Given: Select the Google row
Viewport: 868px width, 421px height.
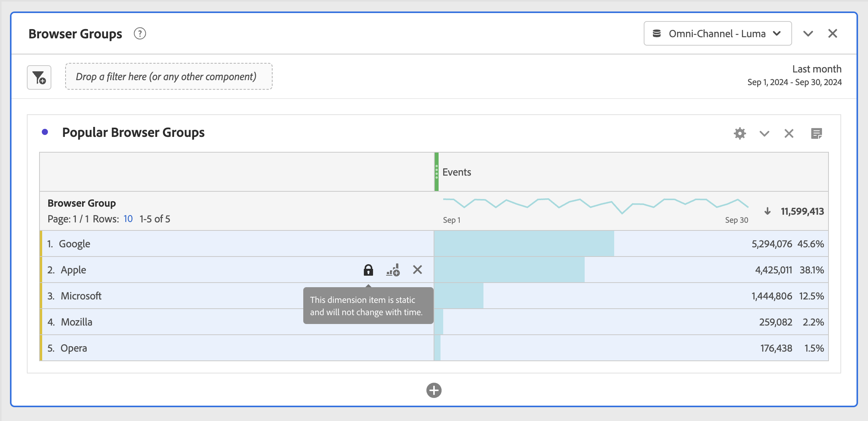Looking at the screenshot, I should [75, 244].
